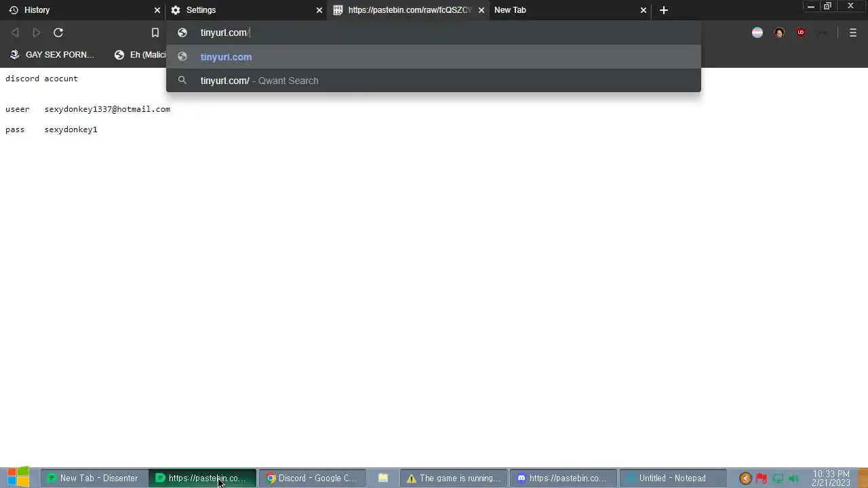Open the face avatar extension icon
Viewport: 868px width, 488px height.
[779, 33]
